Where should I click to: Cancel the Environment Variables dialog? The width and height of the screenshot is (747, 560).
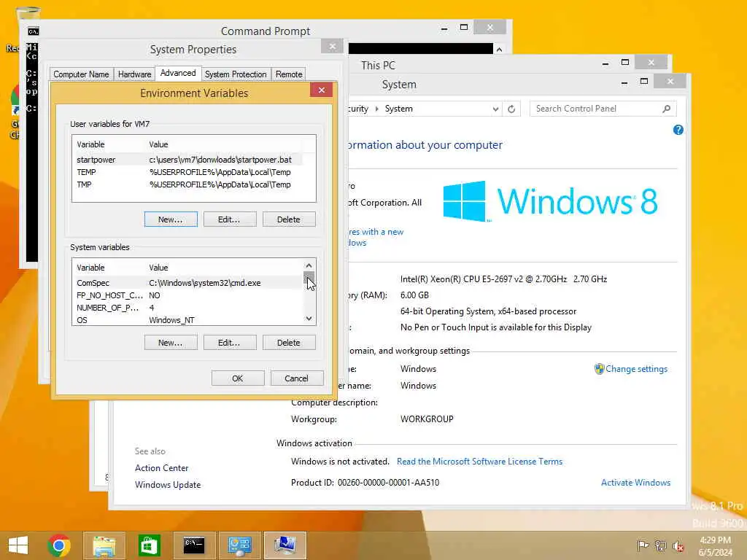297,378
